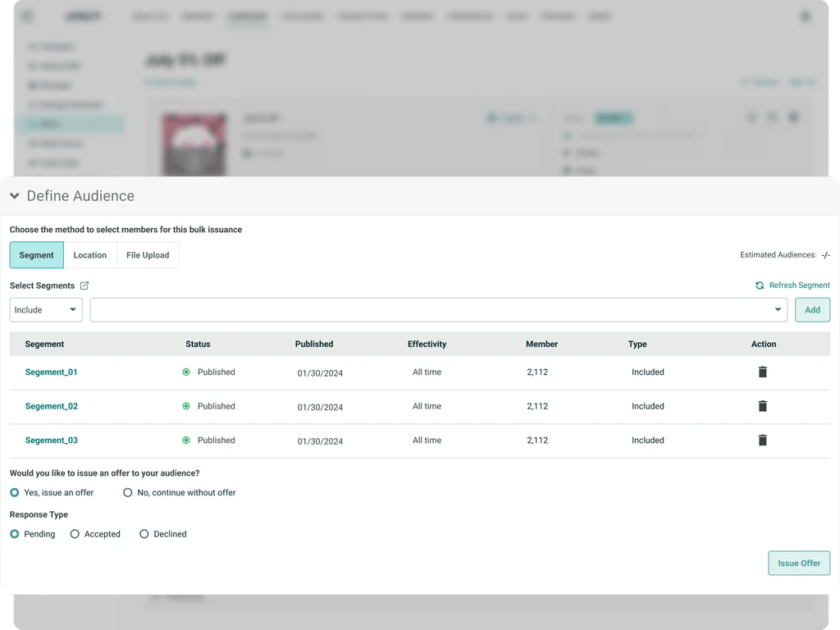This screenshot has width=840, height=630.
Task: Click 'All time' in Segement_02 row
Action: click(x=427, y=406)
